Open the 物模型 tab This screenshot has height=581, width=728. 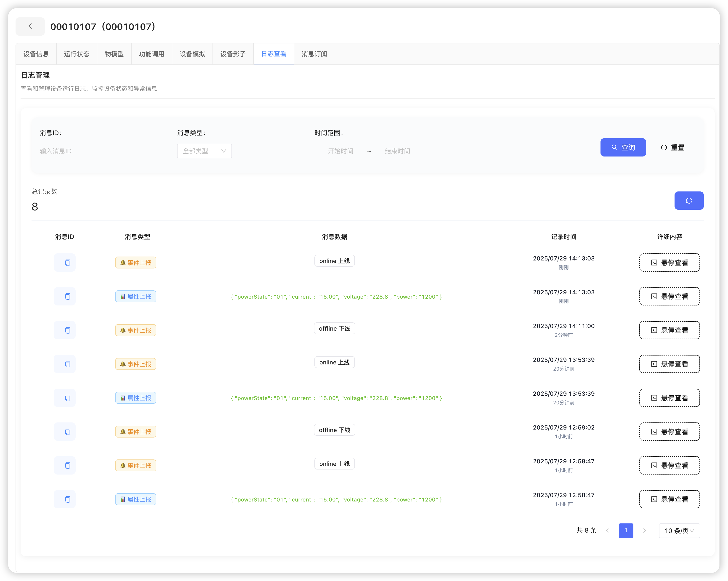tap(114, 54)
